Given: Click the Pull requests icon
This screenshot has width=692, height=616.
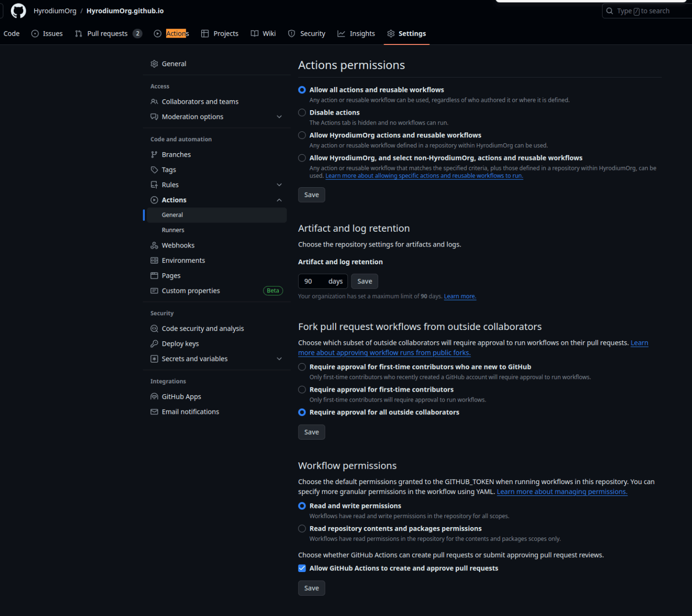Looking at the screenshot, I should pyautogui.click(x=79, y=34).
